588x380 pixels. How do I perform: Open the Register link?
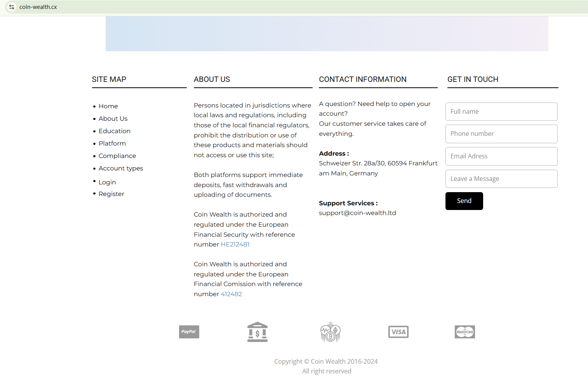pyautogui.click(x=111, y=194)
